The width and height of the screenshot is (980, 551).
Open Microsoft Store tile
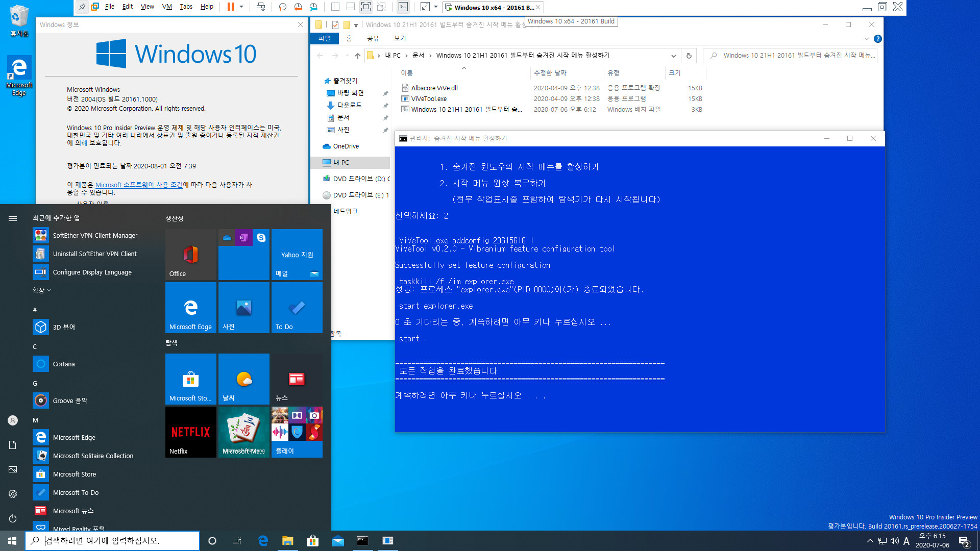[x=191, y=379]
